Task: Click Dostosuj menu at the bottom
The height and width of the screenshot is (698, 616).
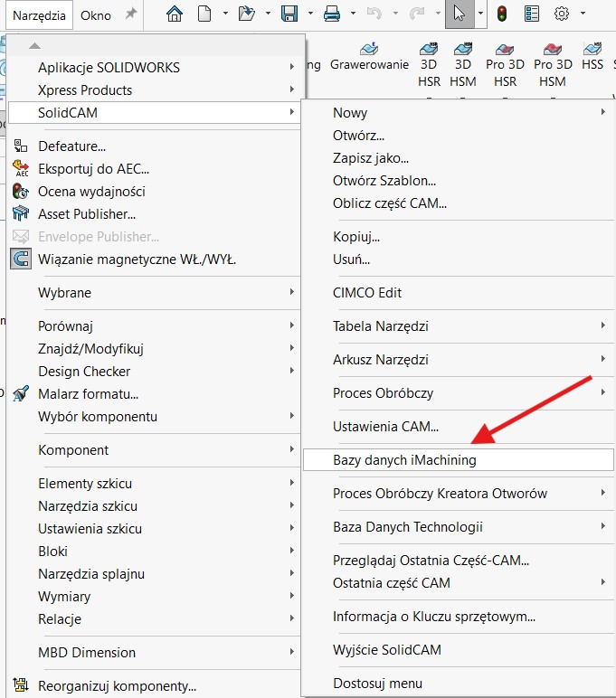Action: (377, 683)
